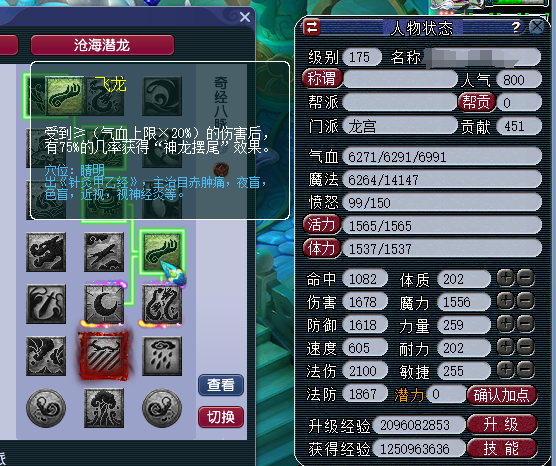556x466 pixels.
Task: Click the rain cloud skill icon
Action: [x=162, y=356]
